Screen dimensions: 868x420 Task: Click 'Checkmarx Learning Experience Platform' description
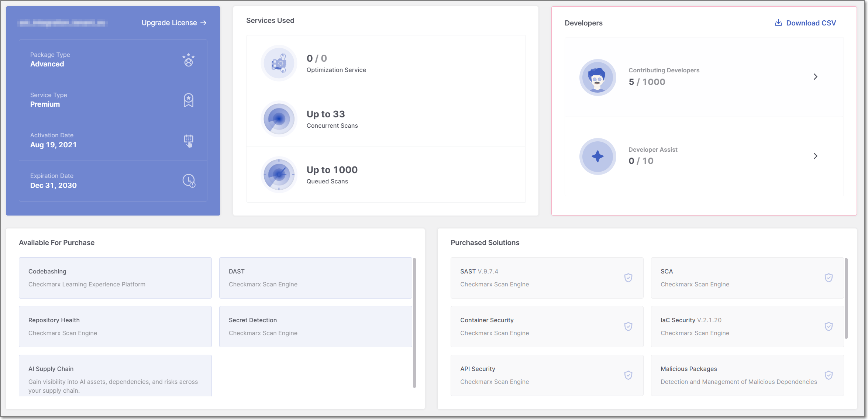(87, 284)
